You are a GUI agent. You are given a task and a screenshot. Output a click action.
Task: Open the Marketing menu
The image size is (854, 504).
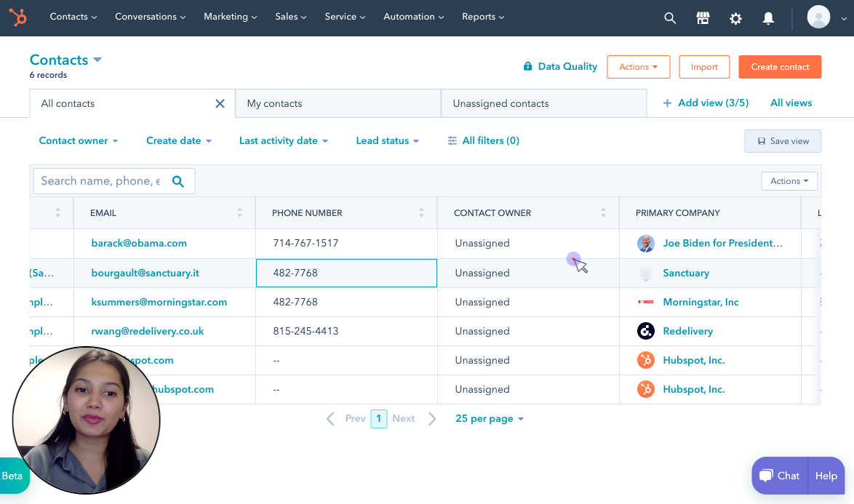[230, 17]
